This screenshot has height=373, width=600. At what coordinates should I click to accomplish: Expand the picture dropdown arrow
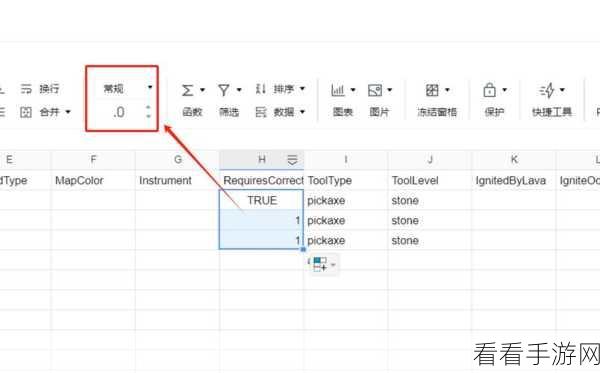click(390, 90)
